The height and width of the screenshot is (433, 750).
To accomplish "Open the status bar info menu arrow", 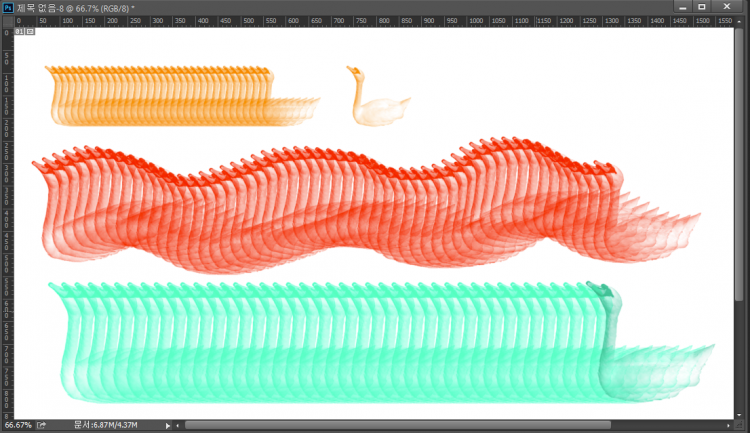I will [167, 425].
